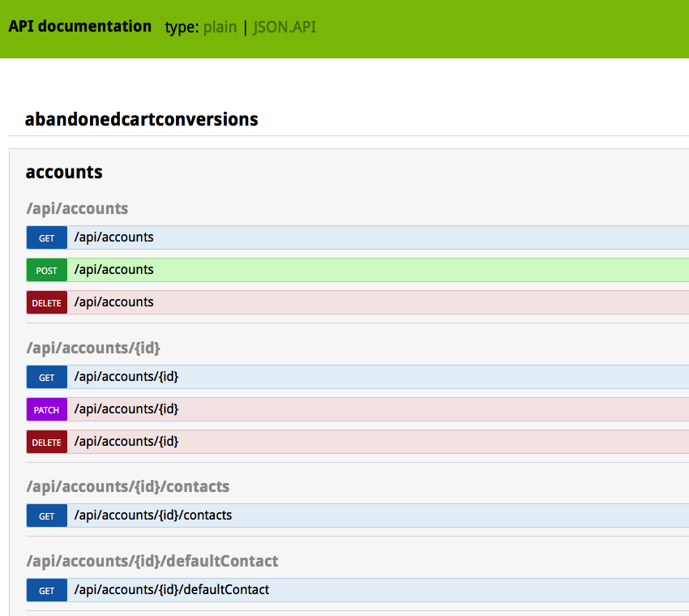Click the API documentation title

80,27
